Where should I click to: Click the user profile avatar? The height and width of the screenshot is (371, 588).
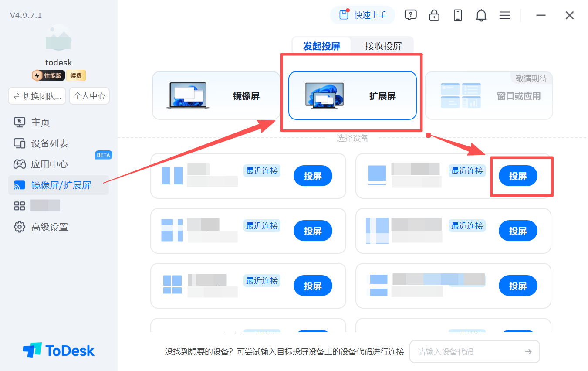58,37
